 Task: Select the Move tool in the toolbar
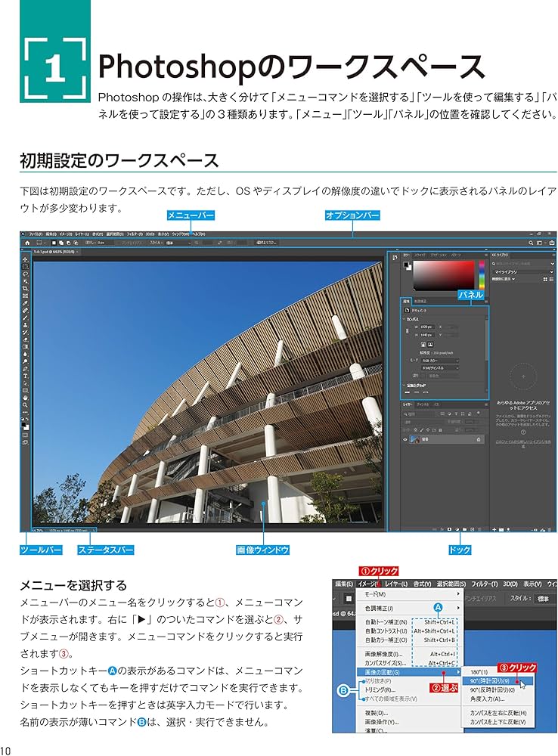coord(25,259)
